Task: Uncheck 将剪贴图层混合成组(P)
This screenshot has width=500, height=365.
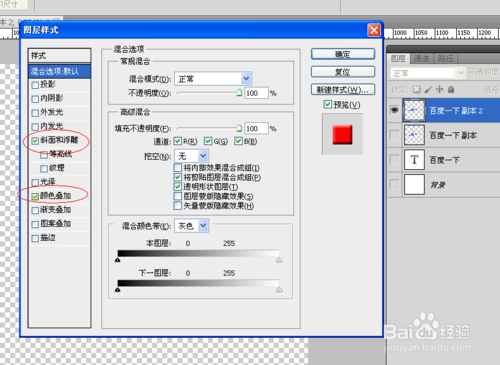Action: pos(178,177)
